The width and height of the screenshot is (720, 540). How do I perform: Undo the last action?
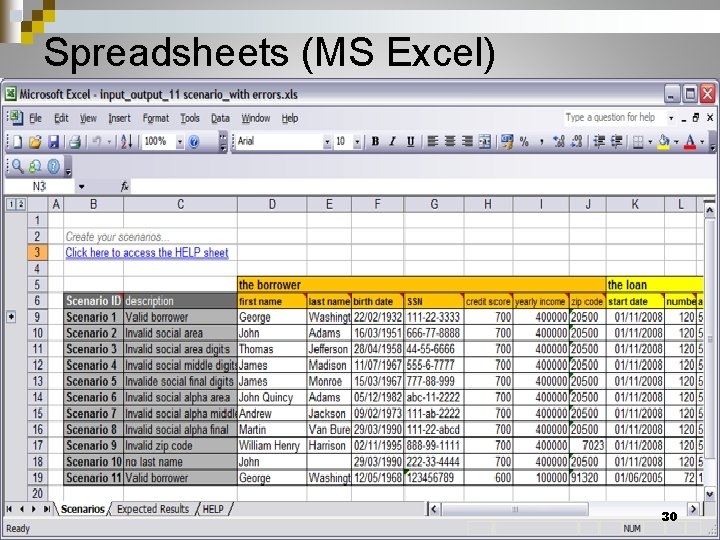pos(96,142)
